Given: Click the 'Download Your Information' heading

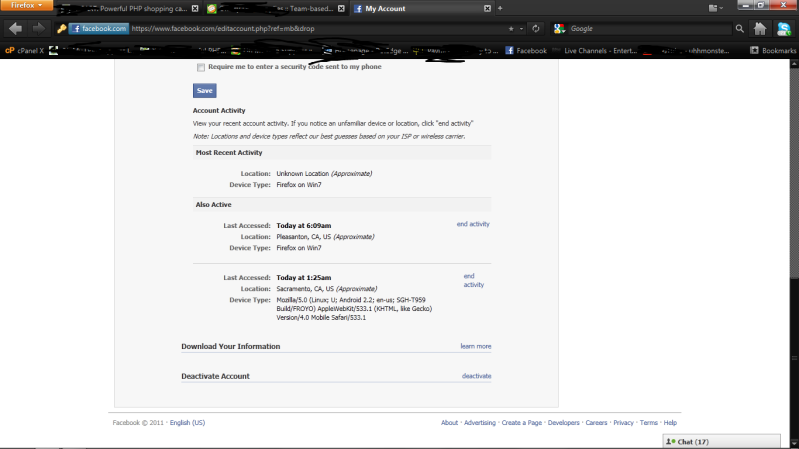Looking at the screenshot, I should click(x=231, y=347).
